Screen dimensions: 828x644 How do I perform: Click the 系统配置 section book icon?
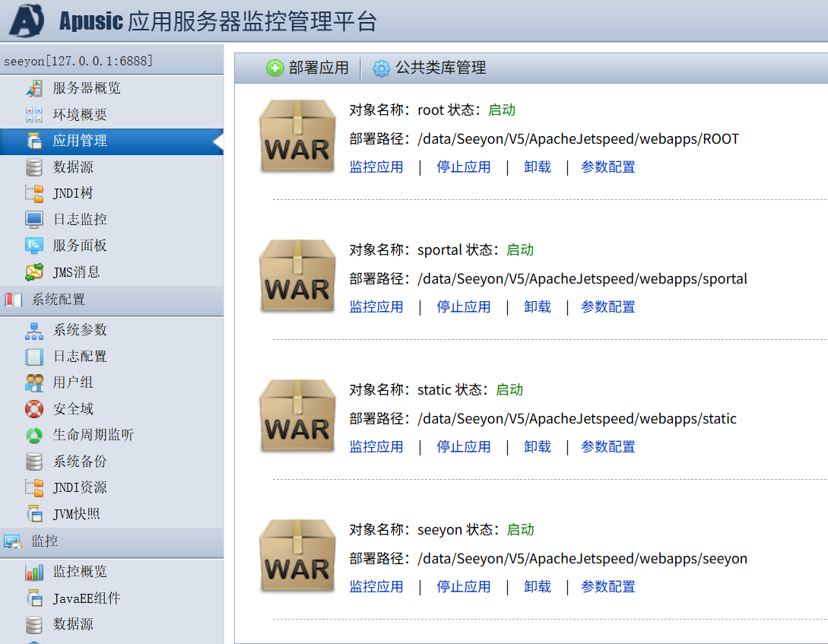point(13,300)
